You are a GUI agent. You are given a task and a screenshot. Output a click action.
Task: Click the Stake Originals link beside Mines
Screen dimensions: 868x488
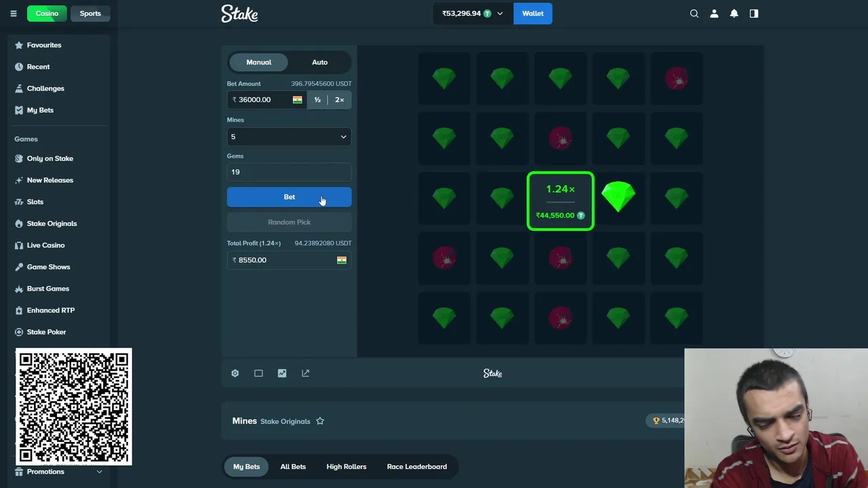pyautogui.click(x=285, y=422)
